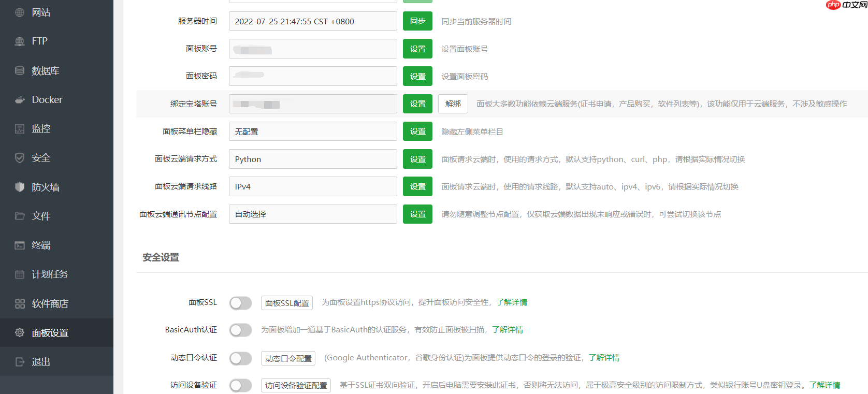
Task: Open 了解详情 link for 访问设备验证
Action: (825, 385)
